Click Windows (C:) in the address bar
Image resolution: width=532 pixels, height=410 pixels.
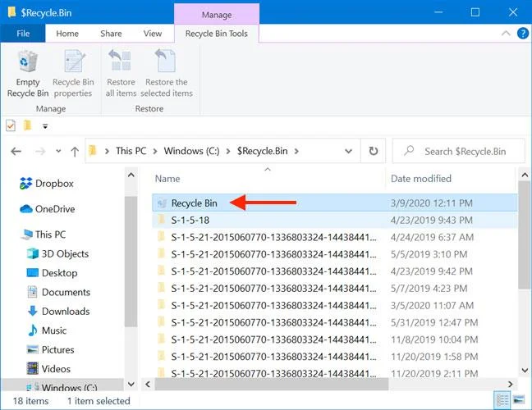pyautogui.click(x=191, y=151)
